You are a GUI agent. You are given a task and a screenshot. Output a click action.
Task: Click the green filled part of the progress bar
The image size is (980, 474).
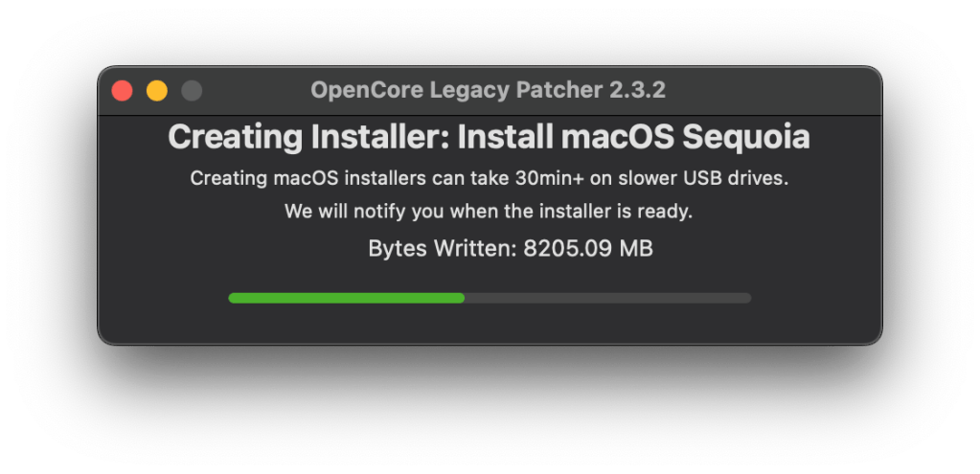pyautogui.click(x=346, y=298)
